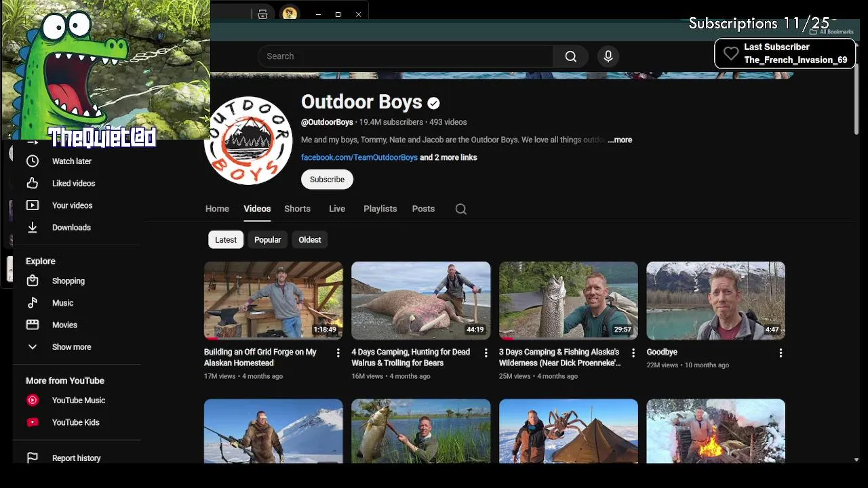The width and height of the screenshot is (868, 488).
Task: Click in the Search input field
Action: coord(406,56)
